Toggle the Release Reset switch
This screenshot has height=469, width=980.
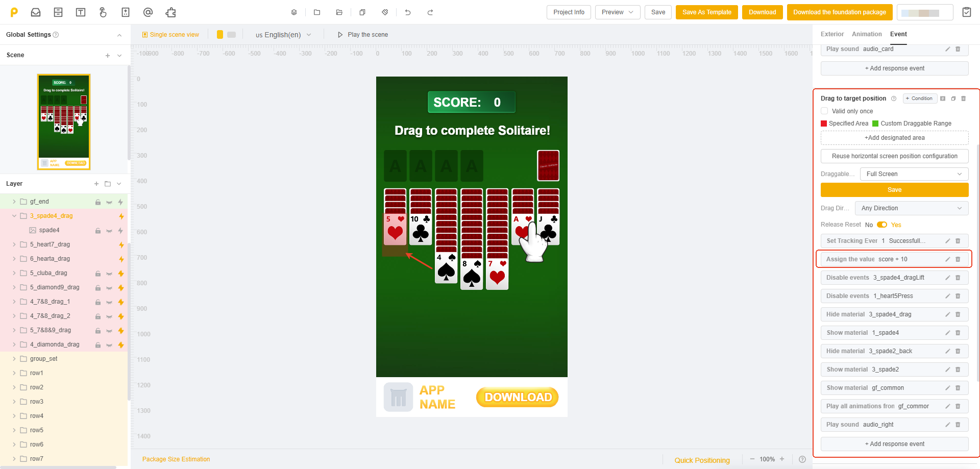click(x=882, y=225)
